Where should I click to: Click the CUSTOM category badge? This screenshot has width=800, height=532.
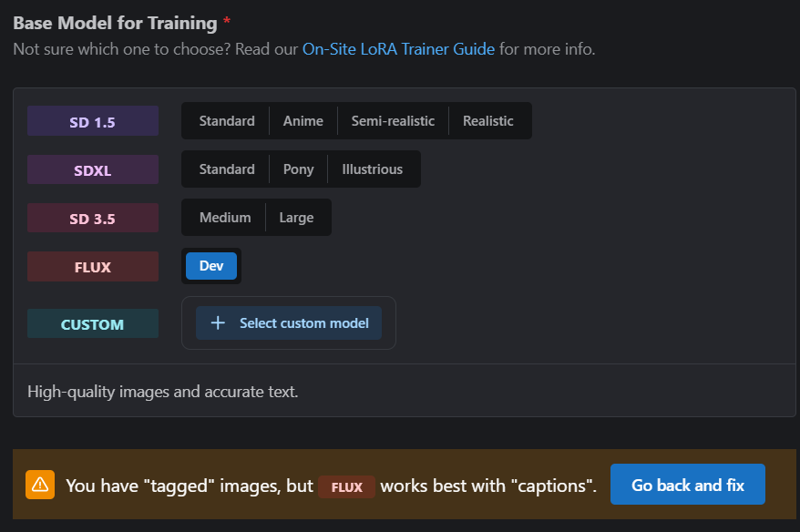(x=92, y=324)
